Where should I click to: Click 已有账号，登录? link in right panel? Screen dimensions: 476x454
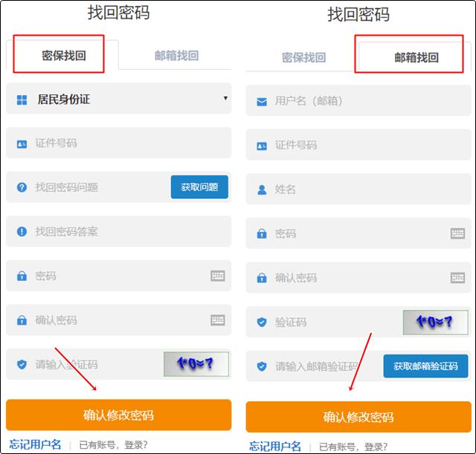pyautogui.click(x=353, y=447)
